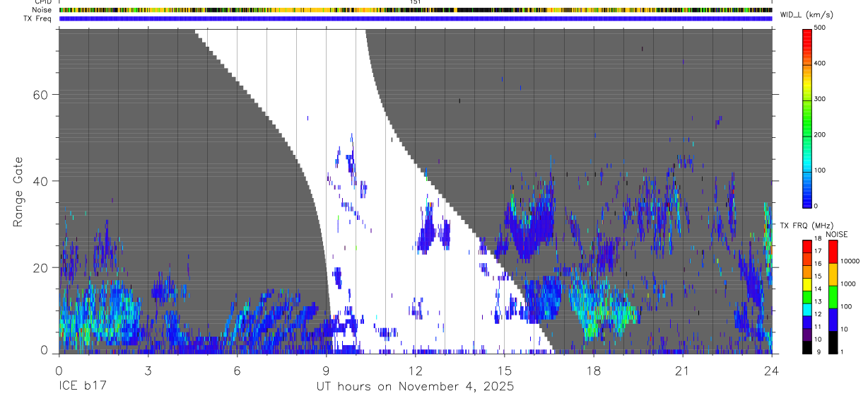Click the x-axis hour label 9

326,371
